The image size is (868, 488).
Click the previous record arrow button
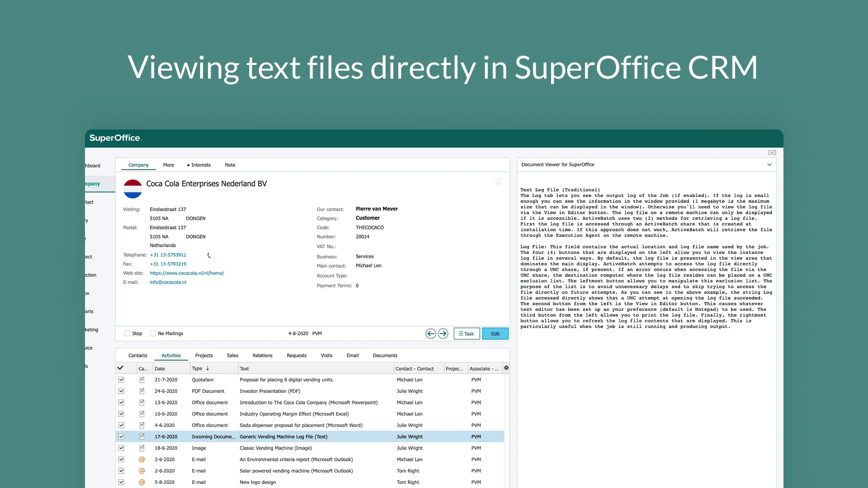tap(430, 333)
